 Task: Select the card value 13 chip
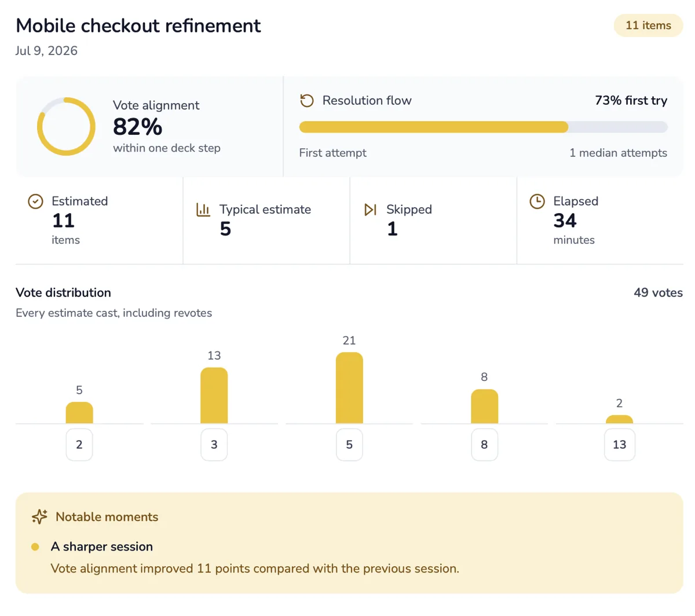click(620, 445)
